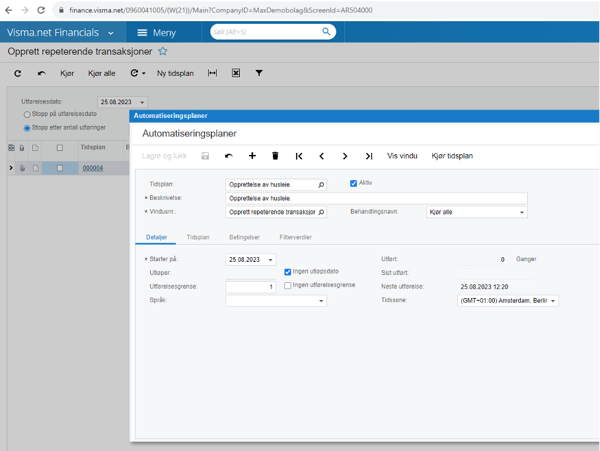Click the Beskrivelse text field
The image size is (600, 451).
point(376,199)
